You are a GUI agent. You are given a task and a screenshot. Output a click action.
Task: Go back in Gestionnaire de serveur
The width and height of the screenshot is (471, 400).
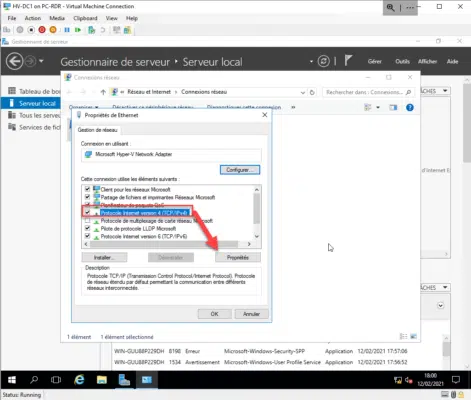tap(15, 61)
